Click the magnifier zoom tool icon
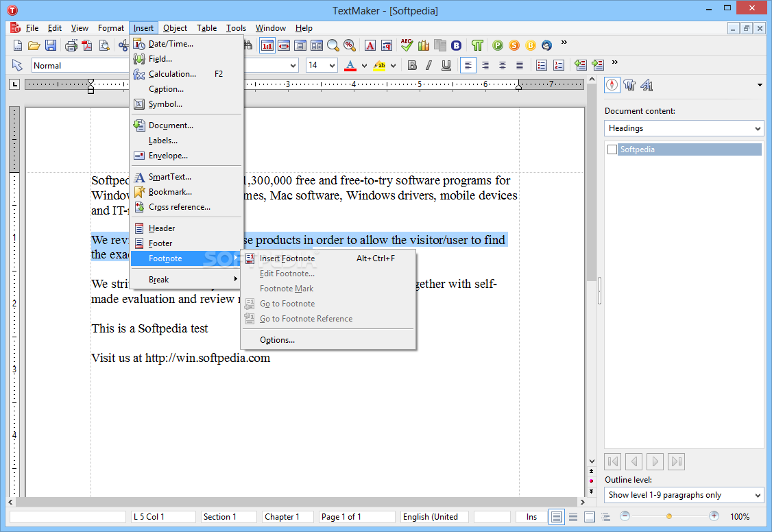This screenshot has height=532, width=772. 333,45
